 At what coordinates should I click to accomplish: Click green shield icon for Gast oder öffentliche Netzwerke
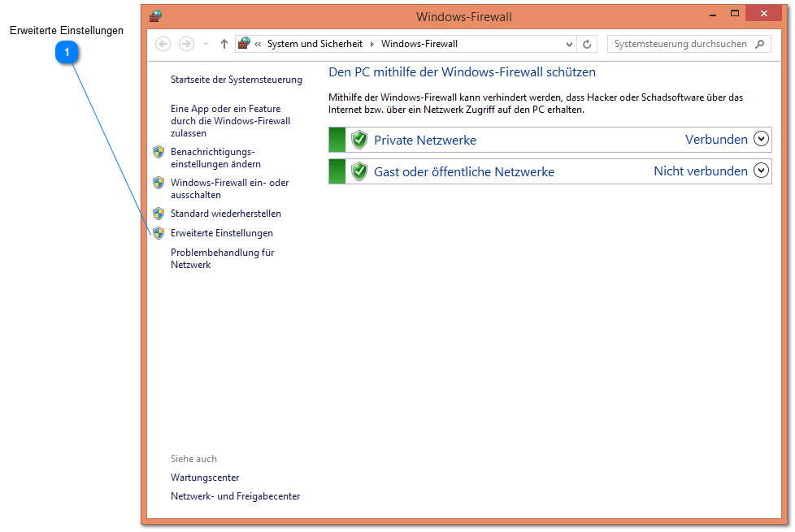pyautogui.click(x=359, y=171)
